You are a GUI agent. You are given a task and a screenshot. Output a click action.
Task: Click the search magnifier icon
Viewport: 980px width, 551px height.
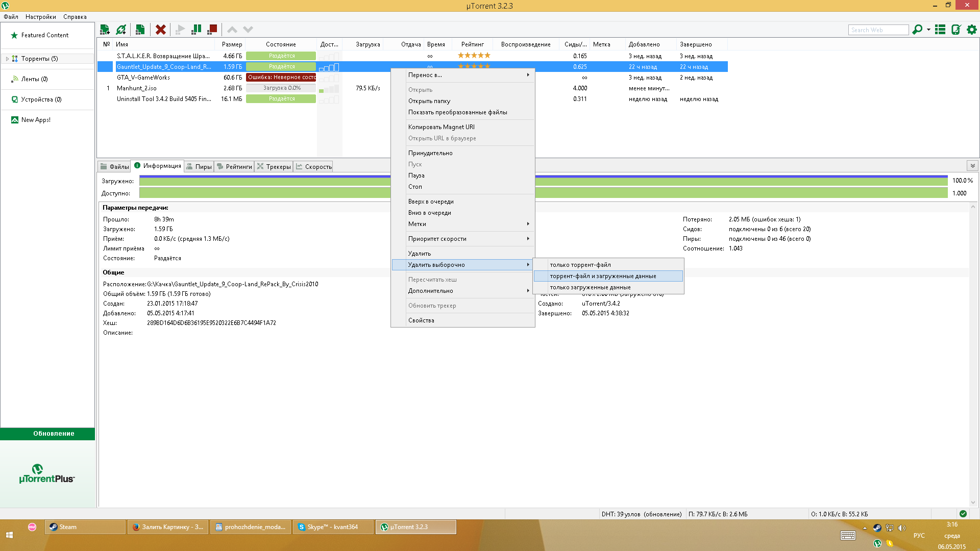(917, 30)
